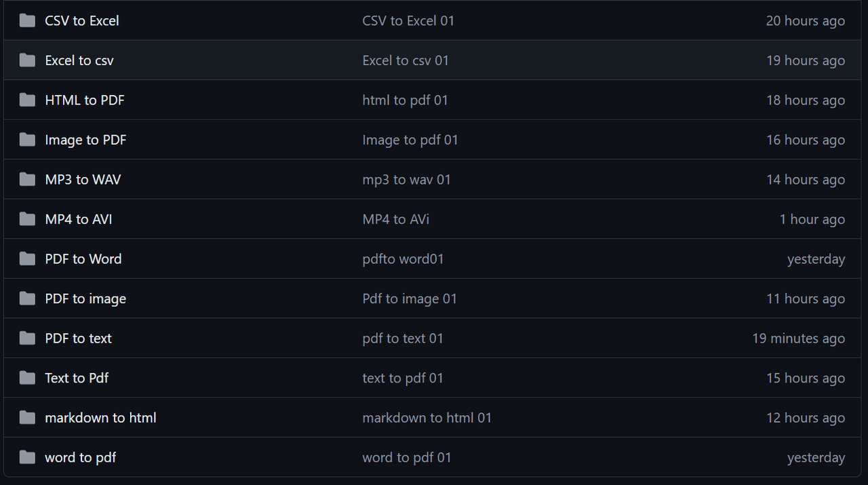Open the Image to PDF folder name

85,140
